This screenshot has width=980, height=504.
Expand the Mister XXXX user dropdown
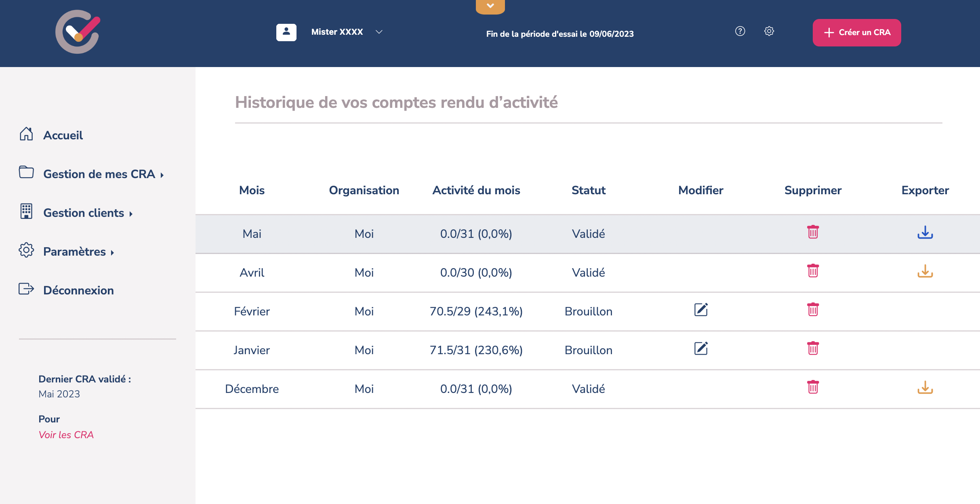(x=379, y=32)
